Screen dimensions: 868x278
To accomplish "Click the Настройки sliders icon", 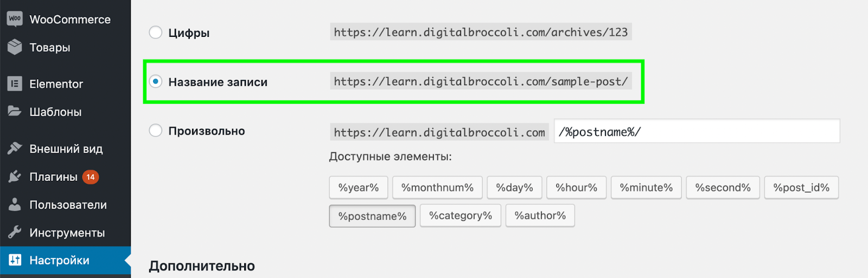I will click(15, 260).
